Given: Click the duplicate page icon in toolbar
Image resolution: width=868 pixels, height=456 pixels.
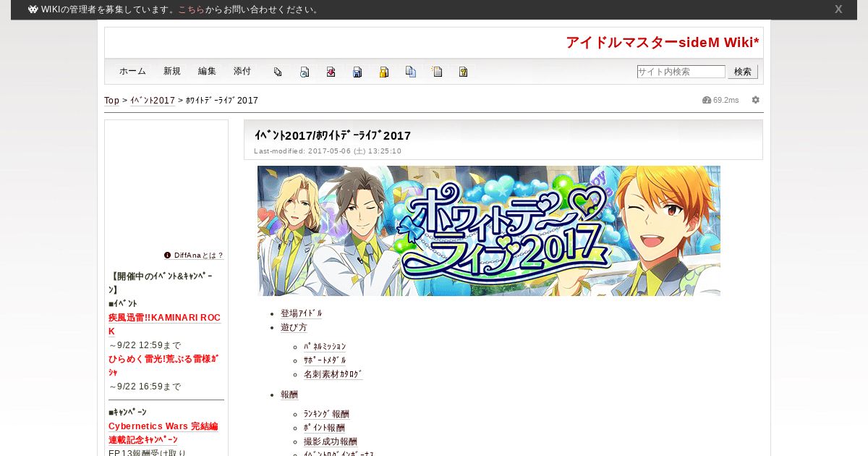Looking at the screenshot, I should pos(278,72).
